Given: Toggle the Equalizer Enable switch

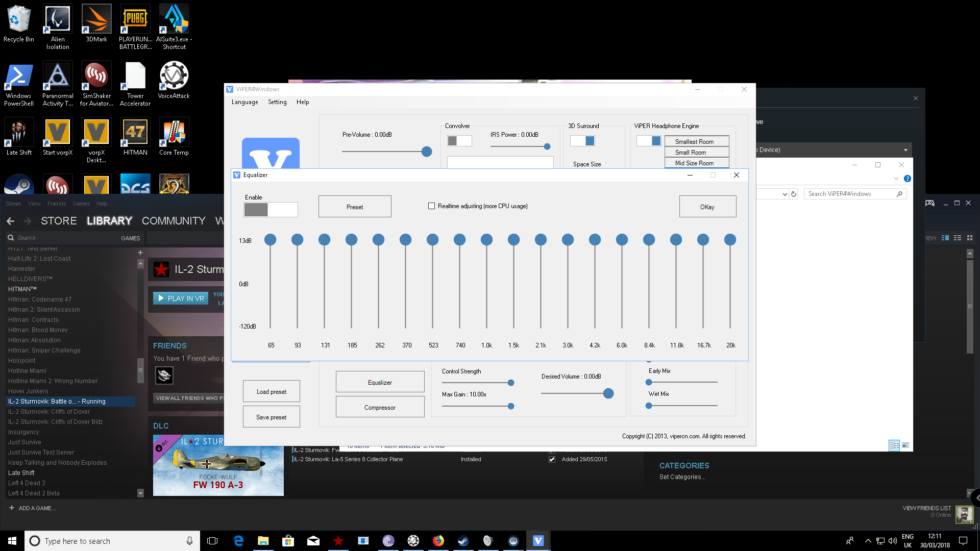Looking at the screenshot, I should point(271,210).
